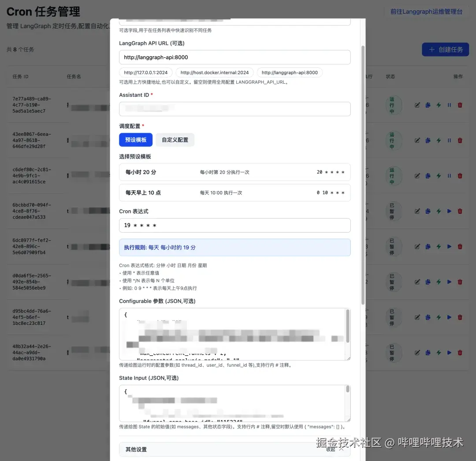Viewport: 476px width, 461px height.
Task: Edit task 7e77a489 with pencil icon
Action: 417,105
